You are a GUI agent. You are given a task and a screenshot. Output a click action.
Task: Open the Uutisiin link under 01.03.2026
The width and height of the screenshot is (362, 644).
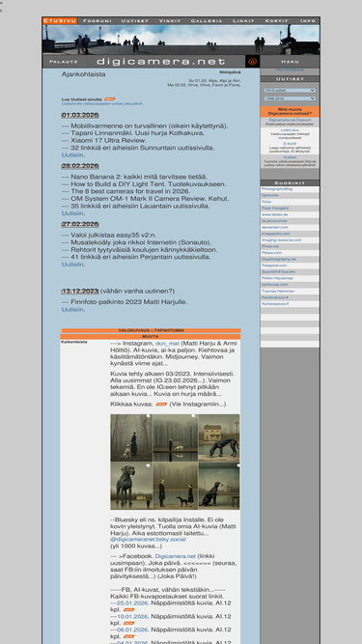coord(72,155)
